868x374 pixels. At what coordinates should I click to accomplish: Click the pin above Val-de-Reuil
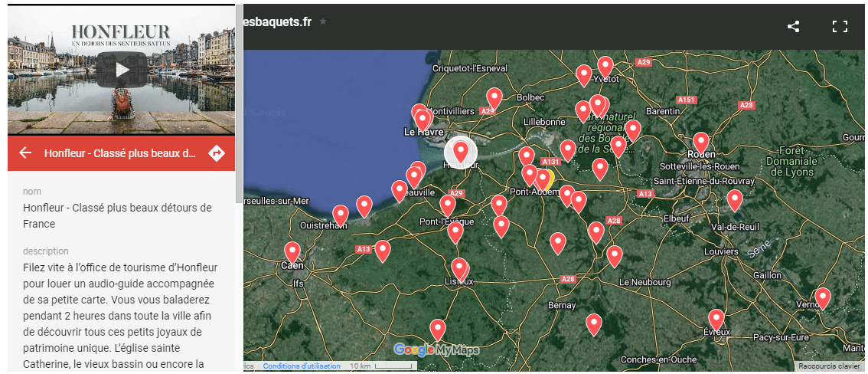pyautogui.click(x=734, y=199)
